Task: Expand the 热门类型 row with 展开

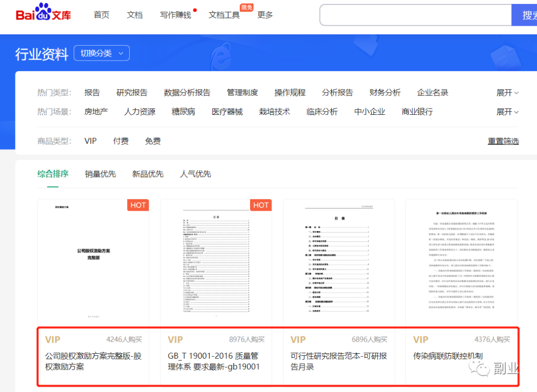Action: [508, 93]
